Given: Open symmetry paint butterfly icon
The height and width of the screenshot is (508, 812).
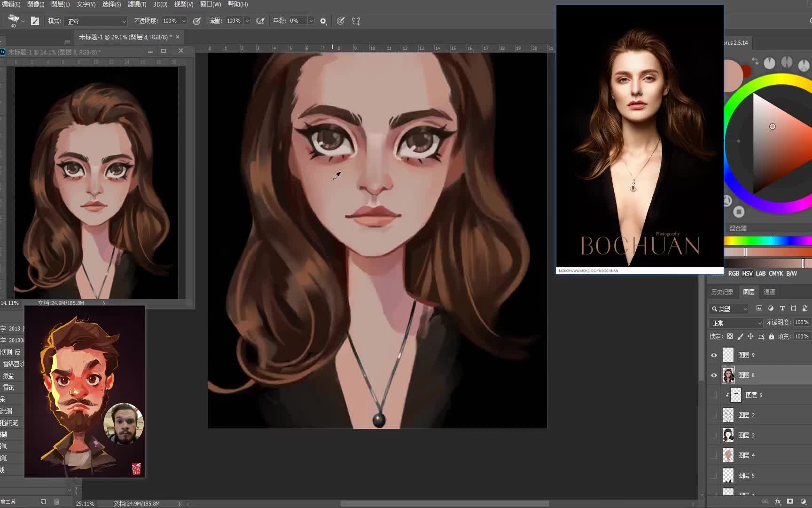Looking at the screenshot, I should coord(356,21).
